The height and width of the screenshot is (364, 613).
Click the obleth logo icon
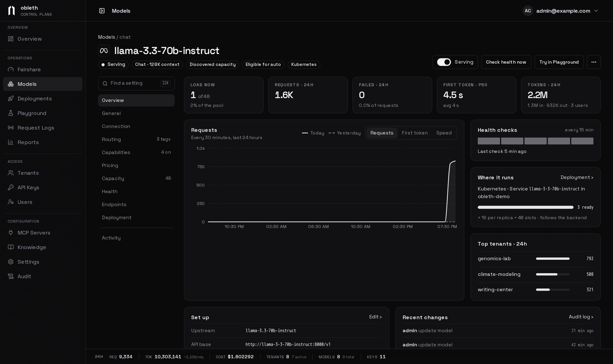pyautogui.click(x=11, y=11)
